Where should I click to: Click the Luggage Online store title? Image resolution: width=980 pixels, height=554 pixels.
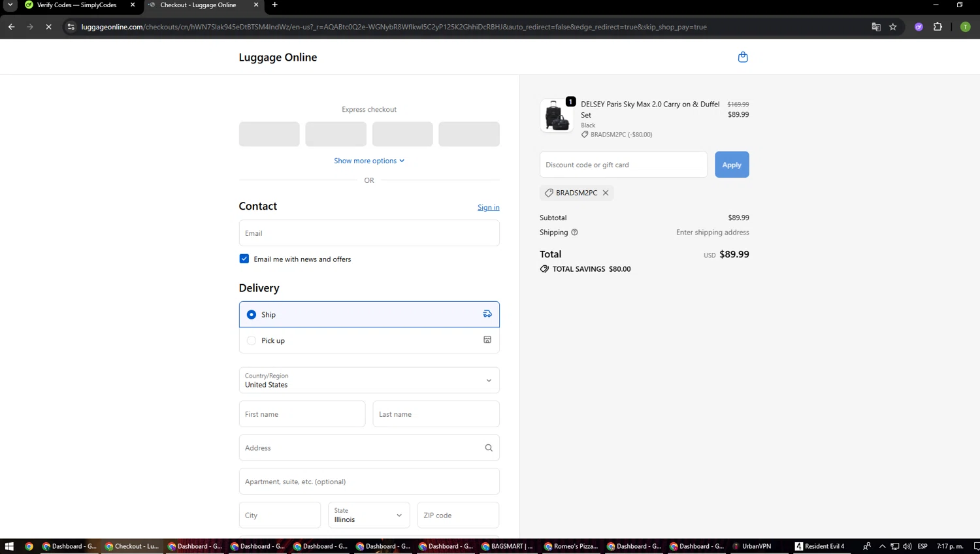click(278, 57)
